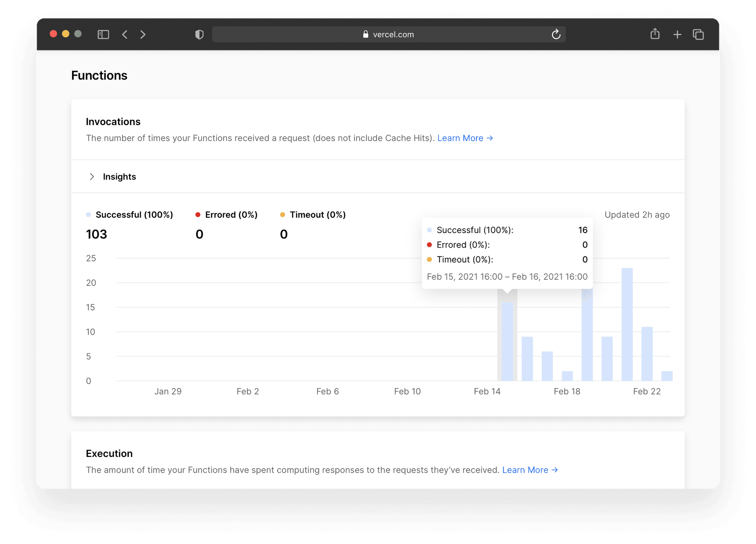Show the tab overview icon
Screen dimensions: 756x544
[699, 35]
